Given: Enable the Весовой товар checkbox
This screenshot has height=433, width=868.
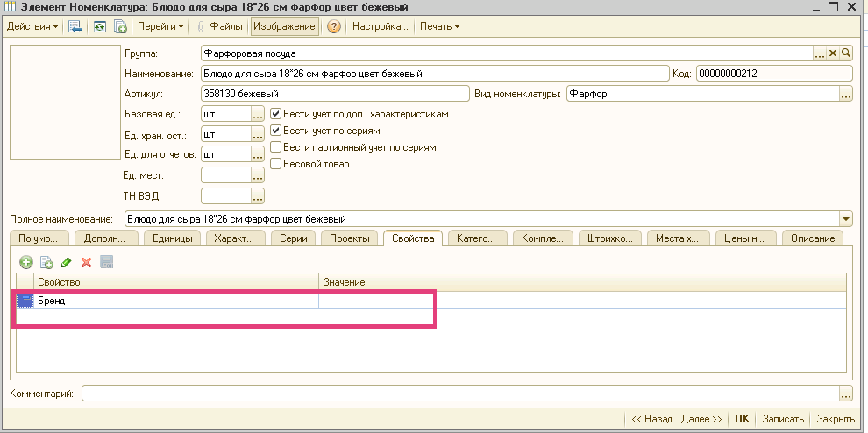Looking at the screenshot, I should point(276,164).
